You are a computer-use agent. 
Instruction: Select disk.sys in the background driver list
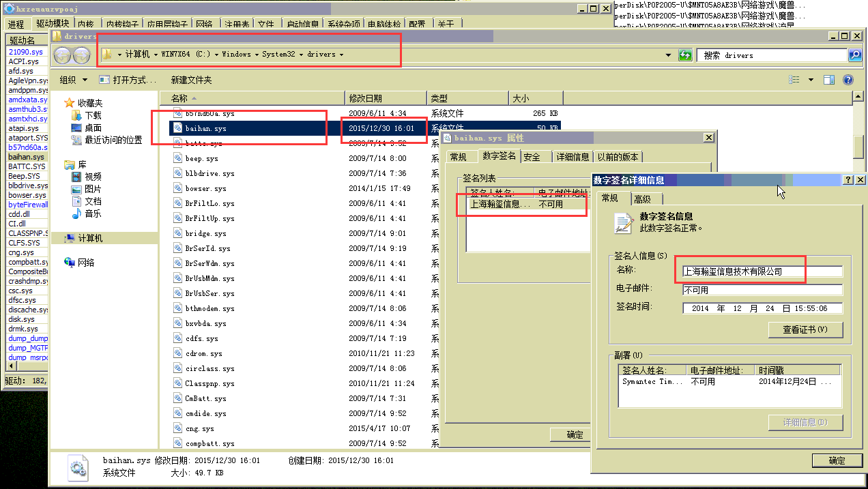click(27, 319)
